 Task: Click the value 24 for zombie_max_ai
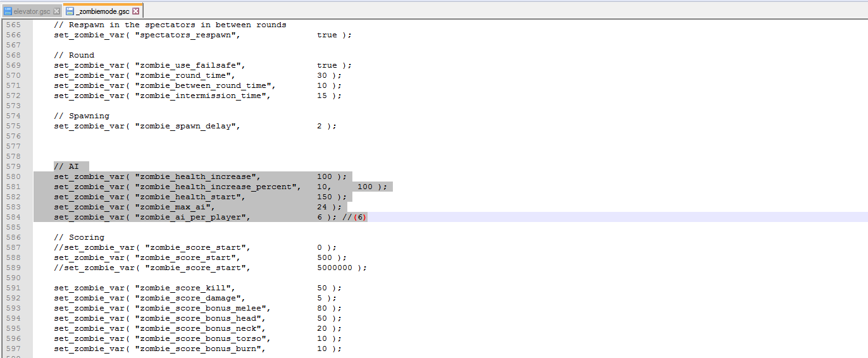pos(322,207)
